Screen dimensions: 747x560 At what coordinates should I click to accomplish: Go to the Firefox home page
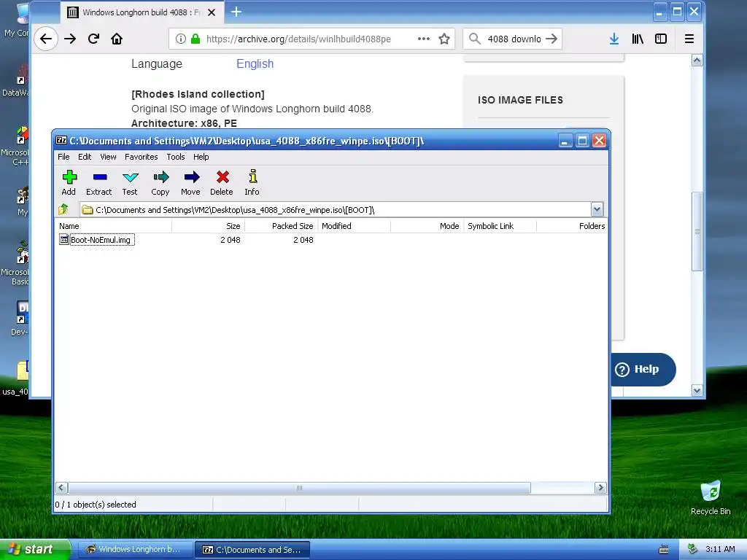117,39
